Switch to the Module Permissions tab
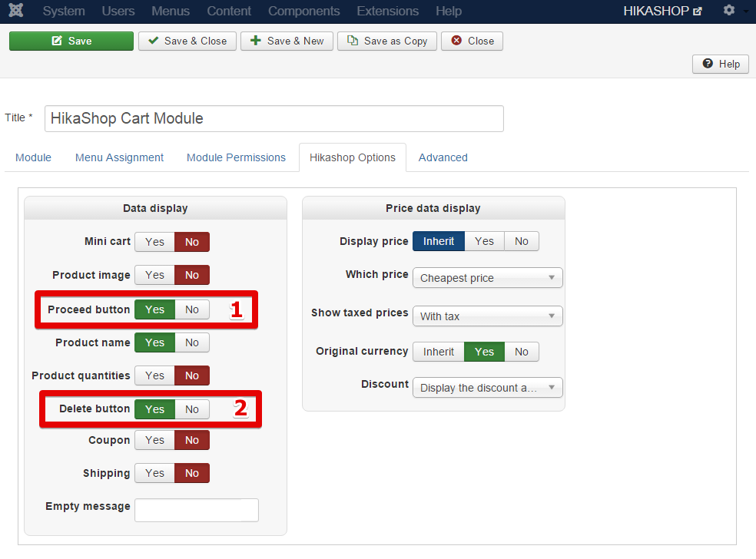756x559 pixels. 237,157
